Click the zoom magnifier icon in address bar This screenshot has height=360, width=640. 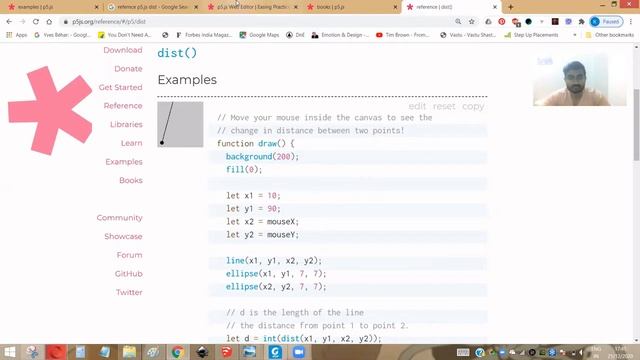pos(458,22)
